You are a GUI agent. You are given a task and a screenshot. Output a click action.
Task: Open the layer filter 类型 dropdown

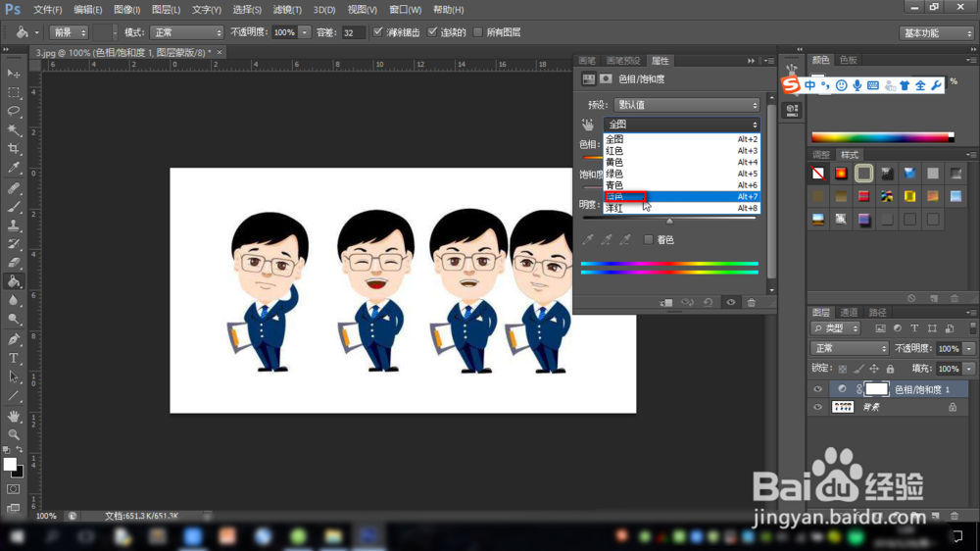[836, 328]
